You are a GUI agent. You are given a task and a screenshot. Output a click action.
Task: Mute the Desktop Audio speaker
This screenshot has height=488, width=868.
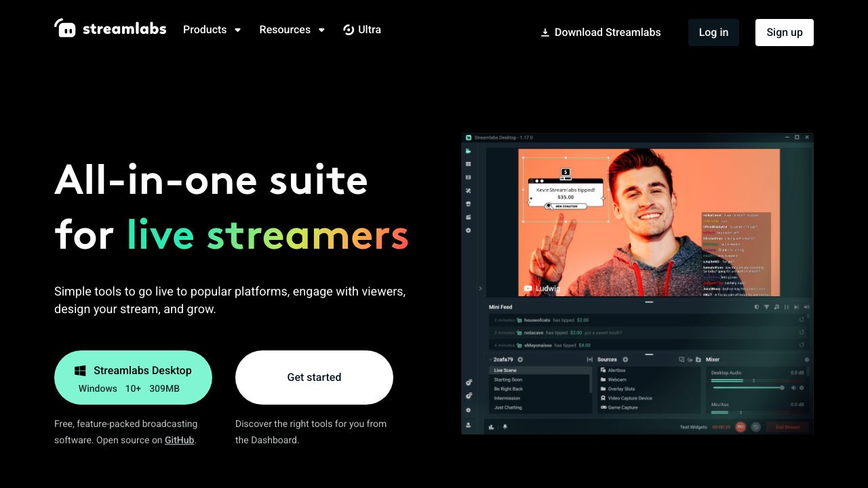[793, 388]
